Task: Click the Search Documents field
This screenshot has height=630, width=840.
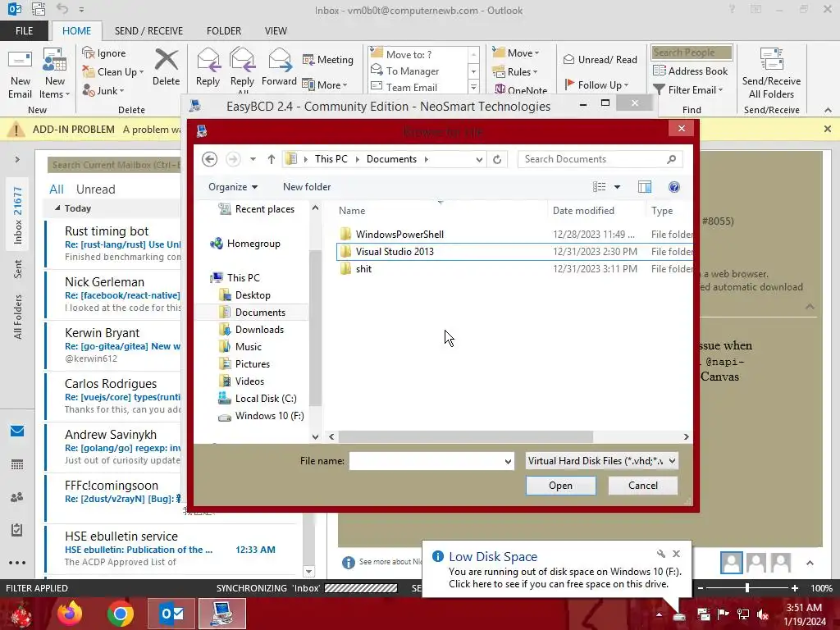Action: (600, 159)
